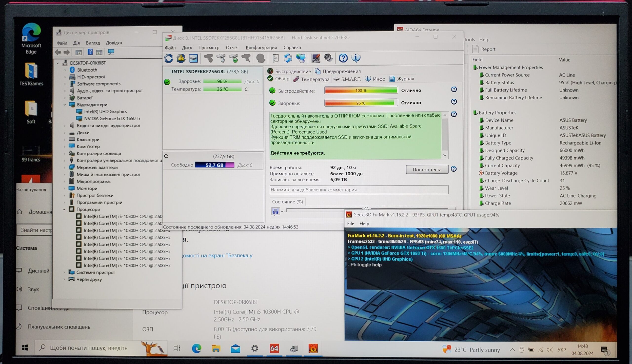The width and height of the screenshot is (632, 364).
Task: Click the floppy save icon below Состояние (%)
Action: (275, 211)
